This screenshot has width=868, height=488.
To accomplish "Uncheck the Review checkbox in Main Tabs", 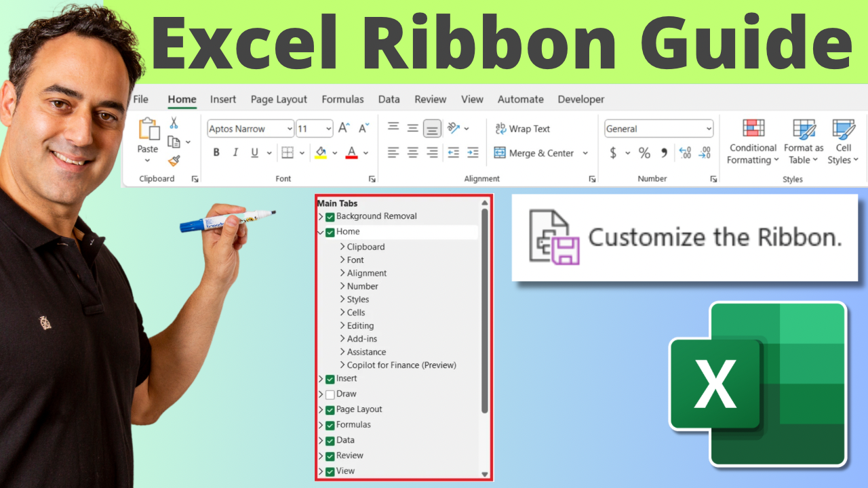I will point(330,457).
